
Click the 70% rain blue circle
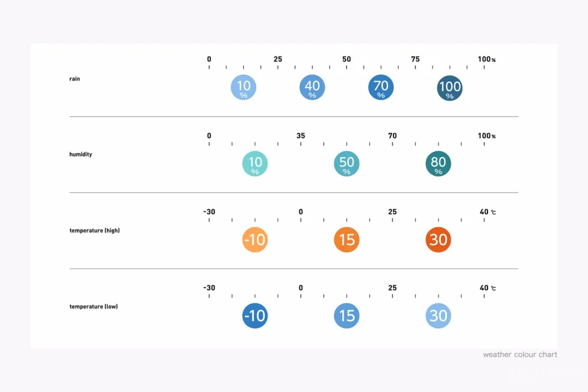click(381, 88)
